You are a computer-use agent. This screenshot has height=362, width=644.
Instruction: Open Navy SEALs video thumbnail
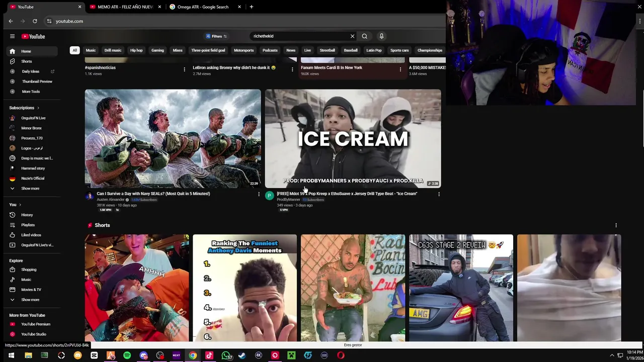click(x=173, y=138)
